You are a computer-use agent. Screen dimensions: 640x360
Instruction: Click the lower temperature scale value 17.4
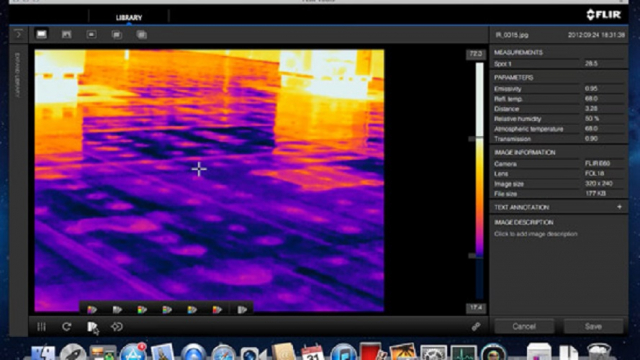click(x=476, y=308)
